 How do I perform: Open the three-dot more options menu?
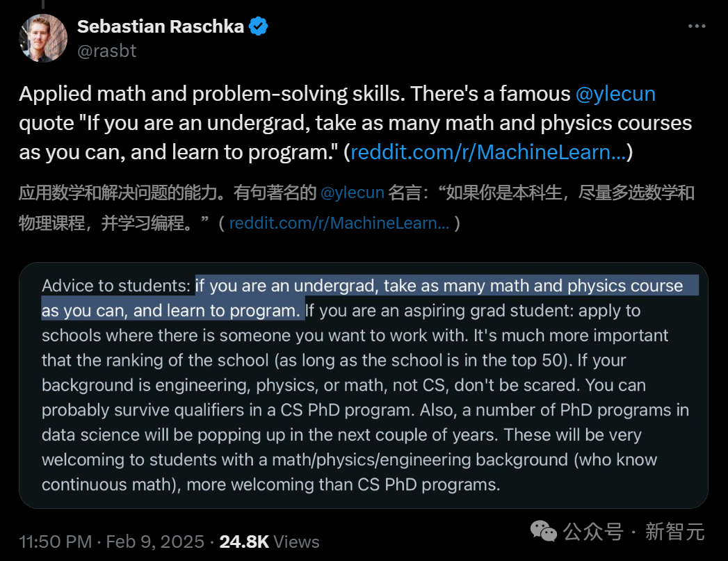click(x=697, y=26)
